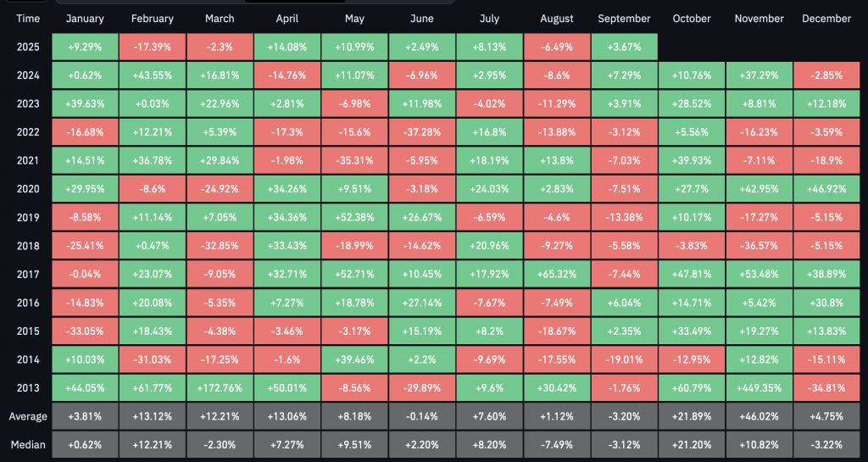868x462 pixels.
Task: Select the October median +21.20% cell
Action: 691,446
